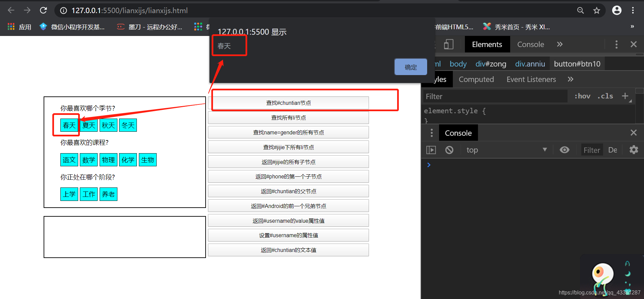Click the 查找所有li节点 button
This screenshot has width=644, height=299.
pos(288,118)
